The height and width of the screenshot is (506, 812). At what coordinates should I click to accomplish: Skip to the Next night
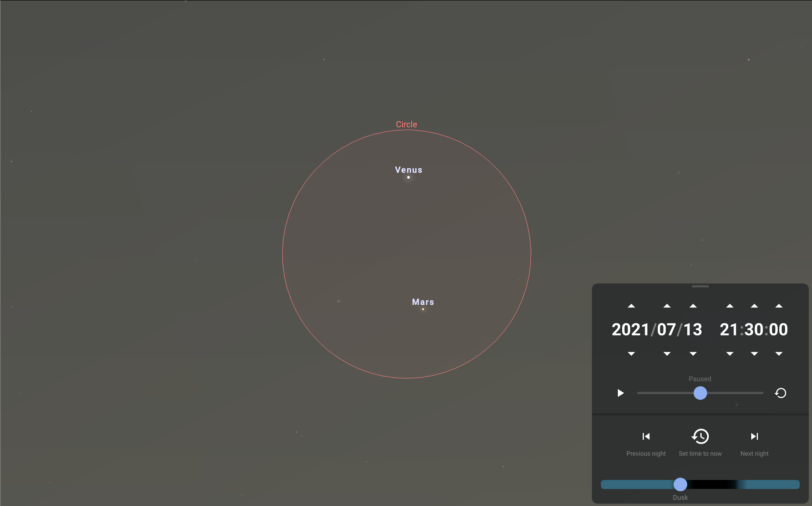click(754, 436)
